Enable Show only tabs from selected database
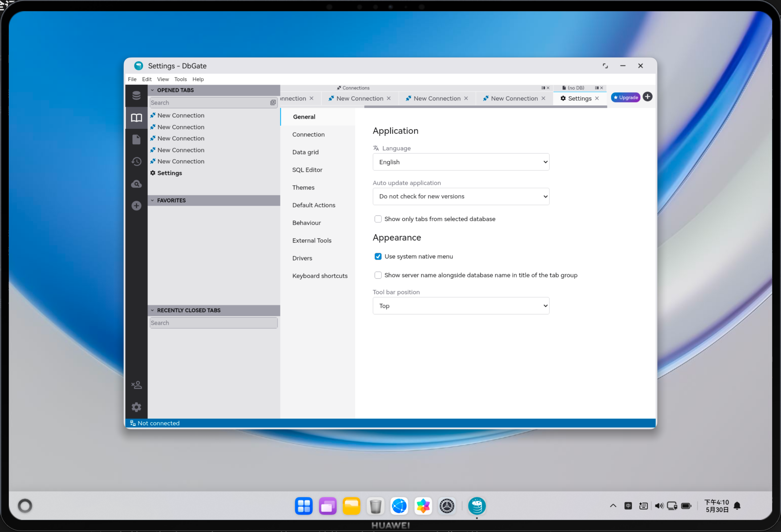Viewport: 781px width, 532px height. coord(378,219)
